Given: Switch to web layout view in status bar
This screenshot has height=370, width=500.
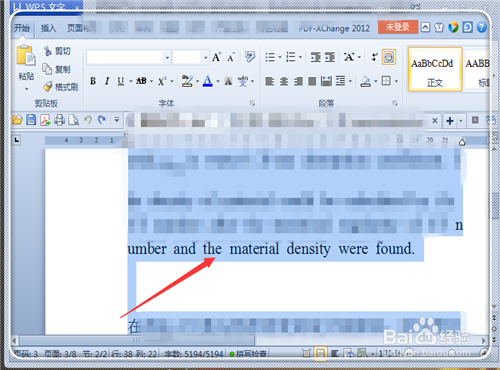Looking at the screenshot, I should (x=349, y=354).
